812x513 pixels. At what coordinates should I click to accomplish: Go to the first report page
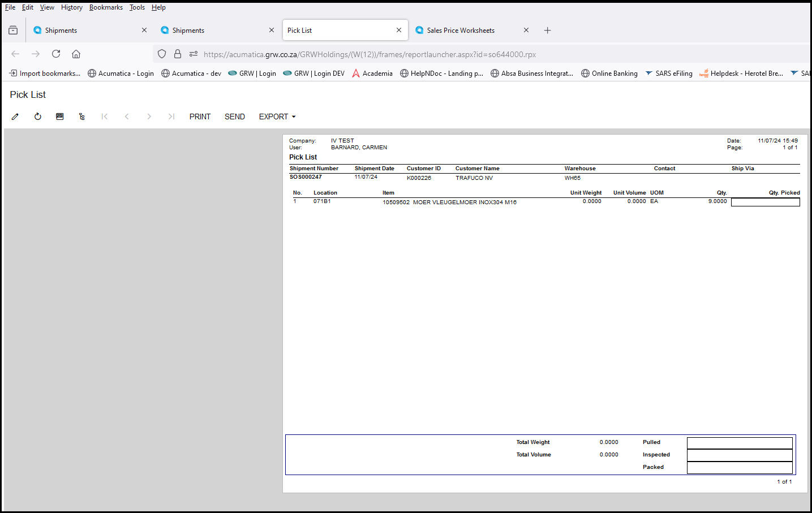pos(105,117)
